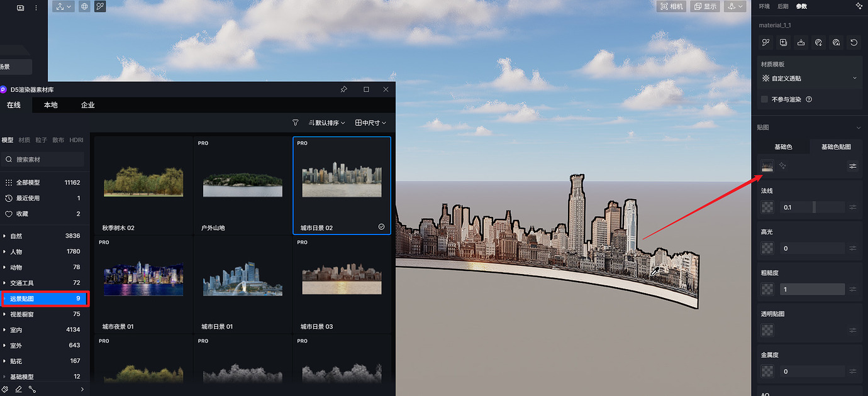
Task: Open the filter funnel in asset library
Action: [296, 123]
